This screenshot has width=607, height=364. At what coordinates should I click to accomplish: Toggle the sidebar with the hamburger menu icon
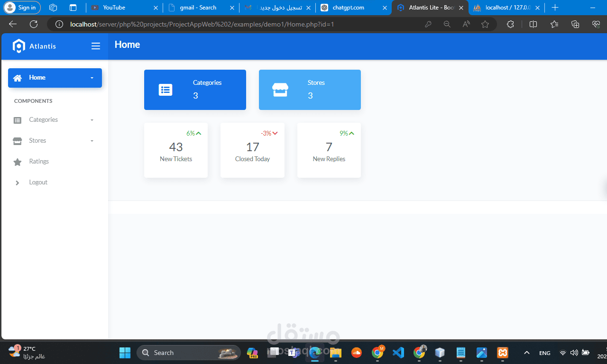click(96, 46)
